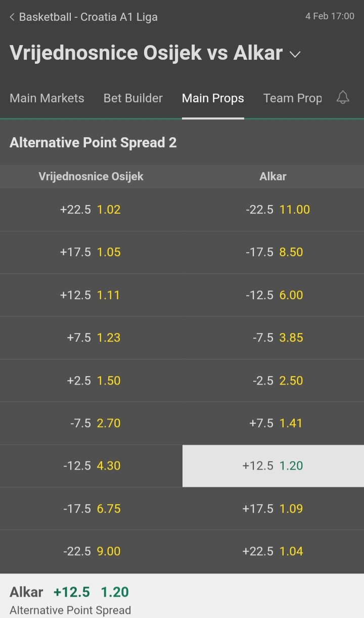Choose Alkar +17.5 at 1.09

[x=273, y=509]
